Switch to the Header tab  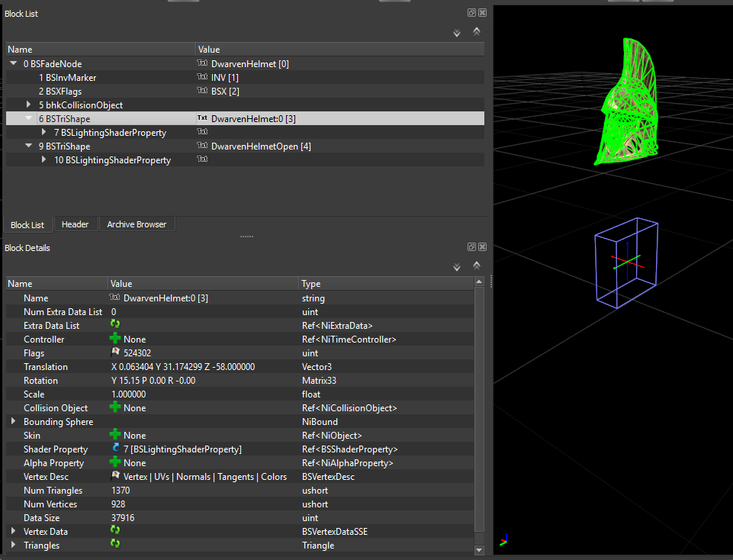(x=76, y=224)
